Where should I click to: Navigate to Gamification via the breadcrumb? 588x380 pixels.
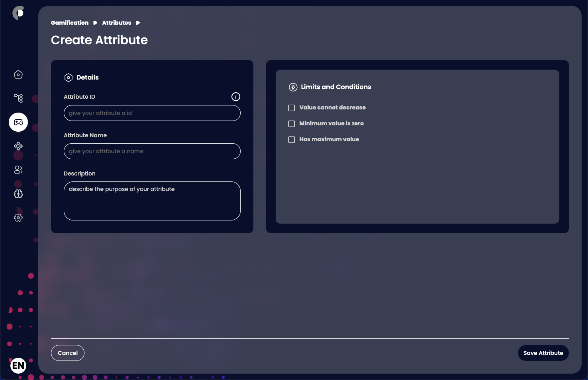70,23
